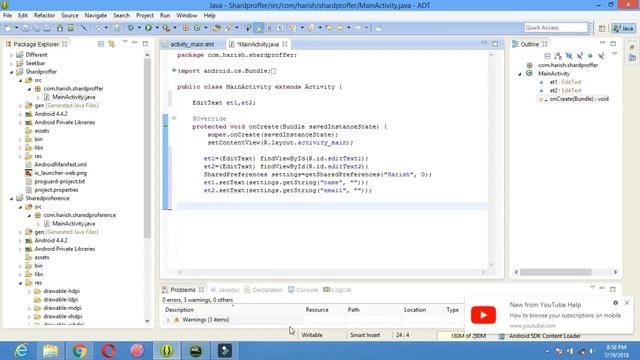Expand the Warnings (3 items) row
This screenshot has width=640, height=360.
coord(168,320)
